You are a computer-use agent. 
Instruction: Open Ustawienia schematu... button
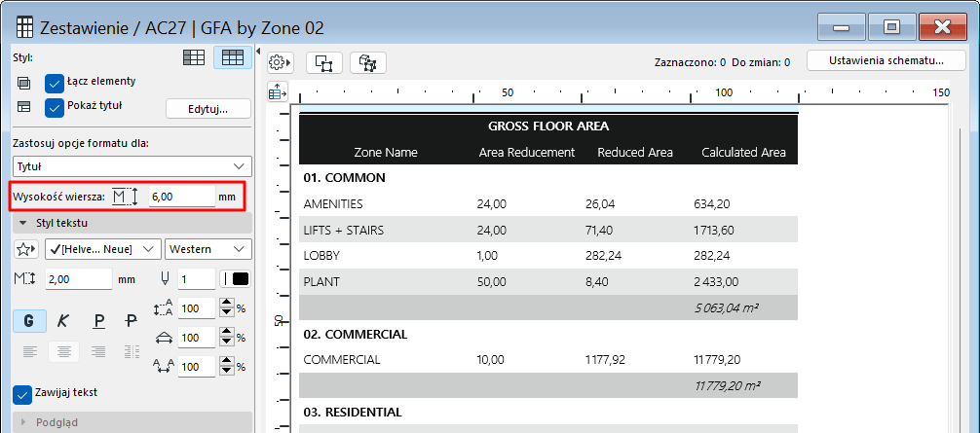tap(886, 60)
